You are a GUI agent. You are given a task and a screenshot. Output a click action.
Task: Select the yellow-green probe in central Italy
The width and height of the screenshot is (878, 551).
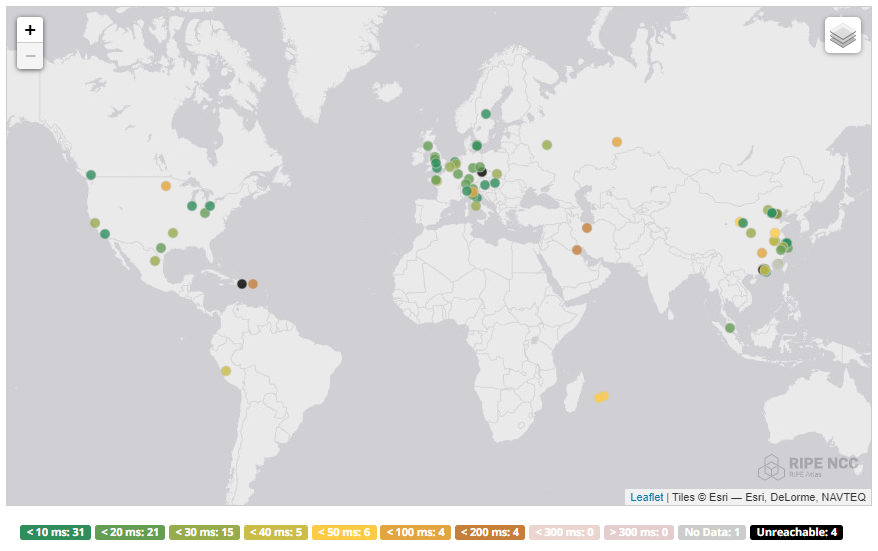point(476,206)
